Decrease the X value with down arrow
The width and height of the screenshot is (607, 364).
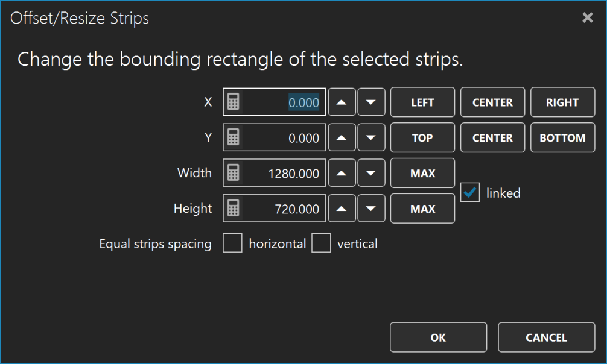point(371,102)
